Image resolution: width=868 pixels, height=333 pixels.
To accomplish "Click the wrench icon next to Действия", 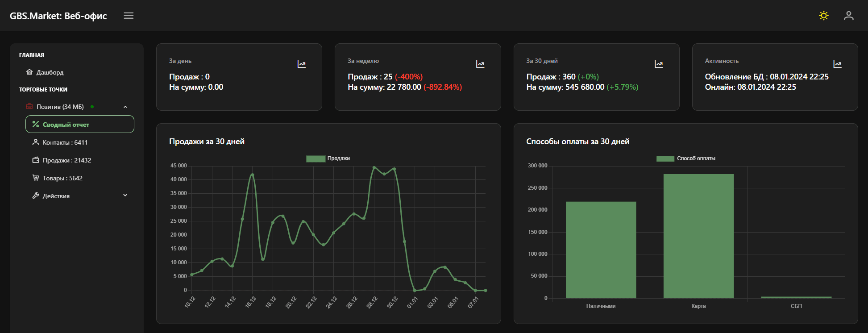I will (x=36, y=196).
